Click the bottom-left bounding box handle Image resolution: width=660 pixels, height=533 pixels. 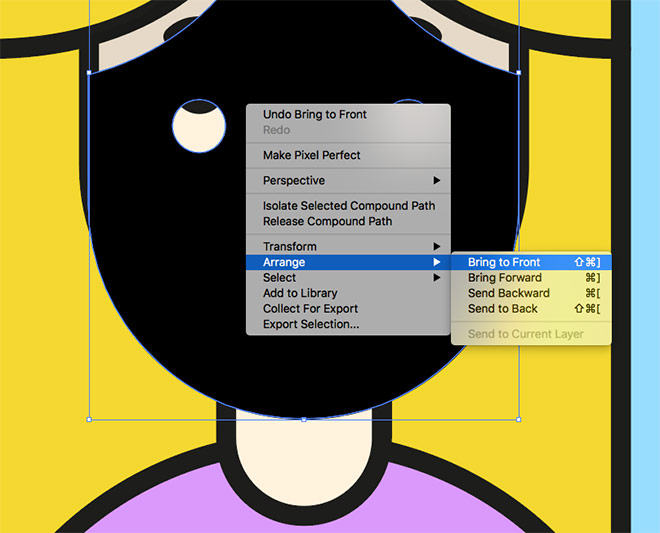pyautogui.click(x=89, y=420)
